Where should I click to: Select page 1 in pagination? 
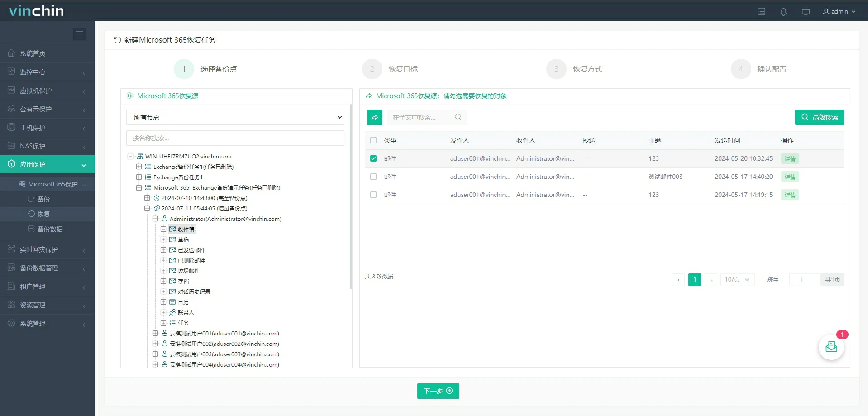coord(695,280)
